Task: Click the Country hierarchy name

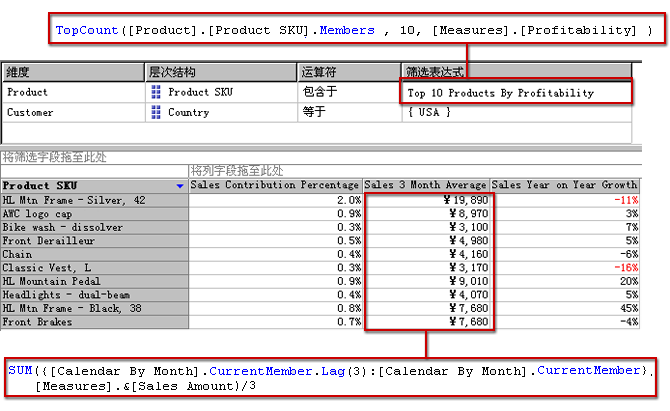Action: click(x=188, y=112)
